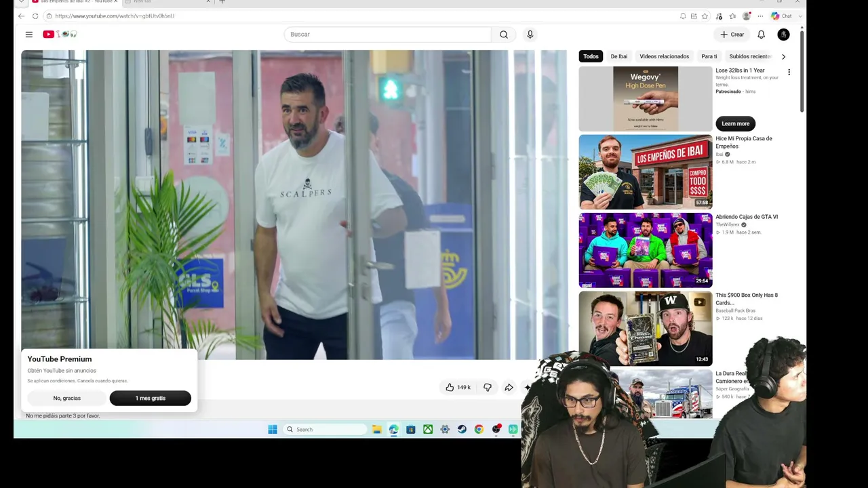The width and height of the screenshot is (868, 488).
Task: Click the Crear button
Action: point(732,35)
